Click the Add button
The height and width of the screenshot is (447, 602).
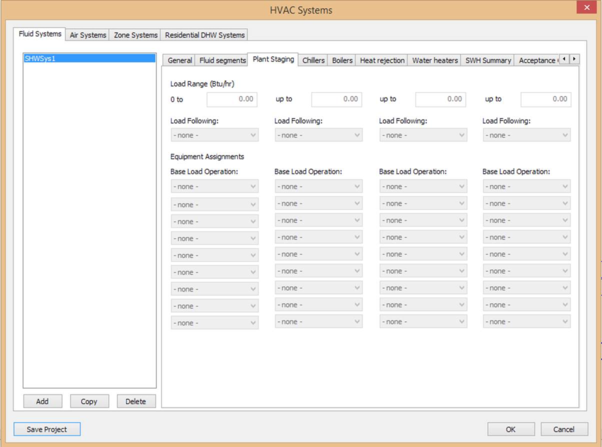pyautogui.click(x=42, y=401)
